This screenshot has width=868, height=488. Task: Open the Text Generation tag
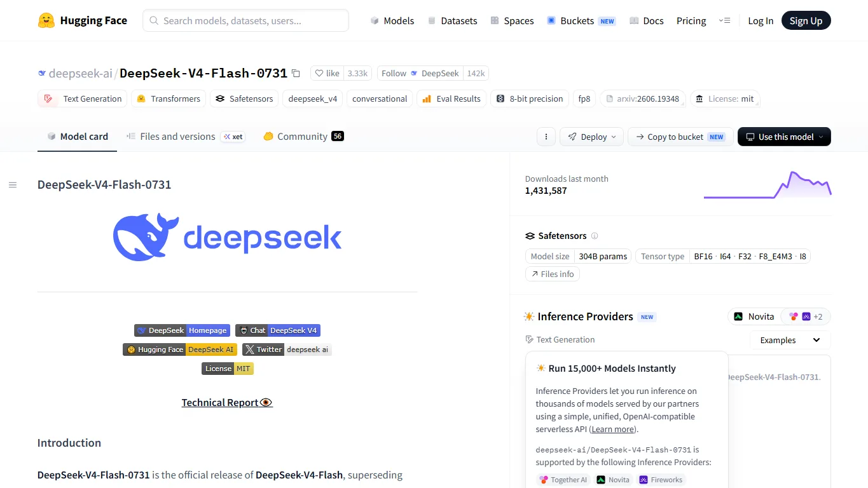point(82,98)
